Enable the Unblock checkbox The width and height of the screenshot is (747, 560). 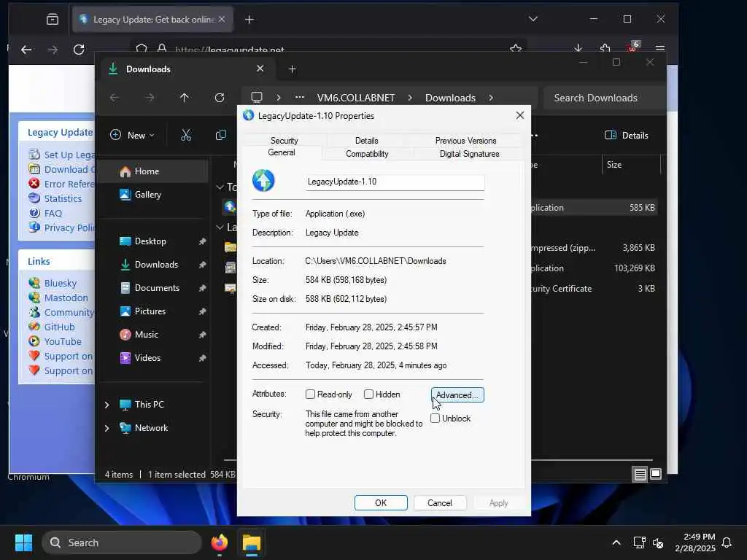(435, 418)
